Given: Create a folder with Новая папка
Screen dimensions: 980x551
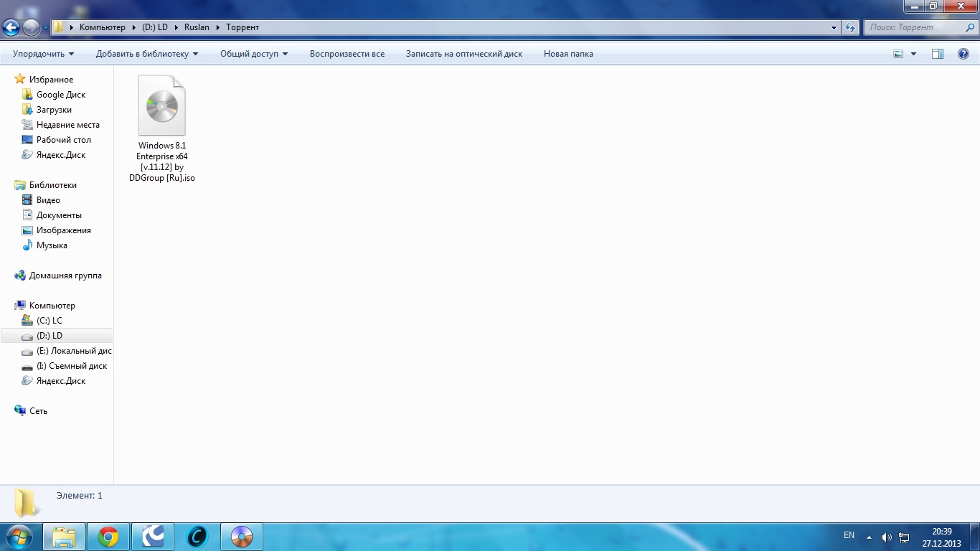Looking at the screenshot, I should 568,54.
